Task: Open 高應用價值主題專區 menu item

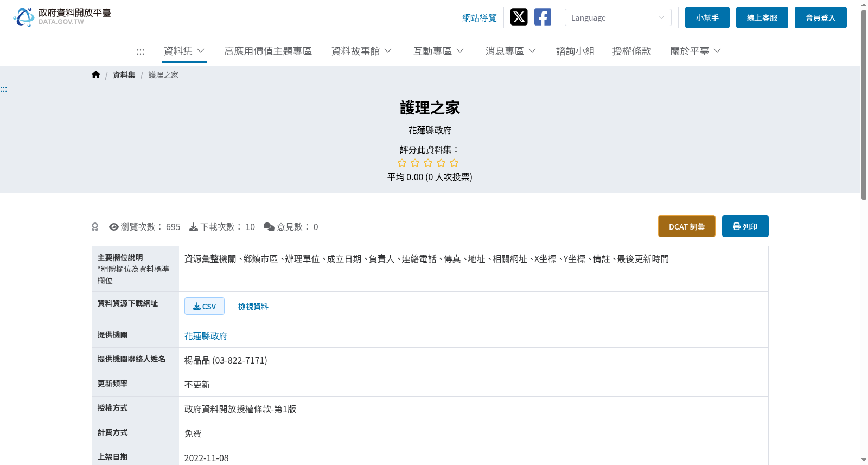Action: pyautogui.click(x=268, y=51)
